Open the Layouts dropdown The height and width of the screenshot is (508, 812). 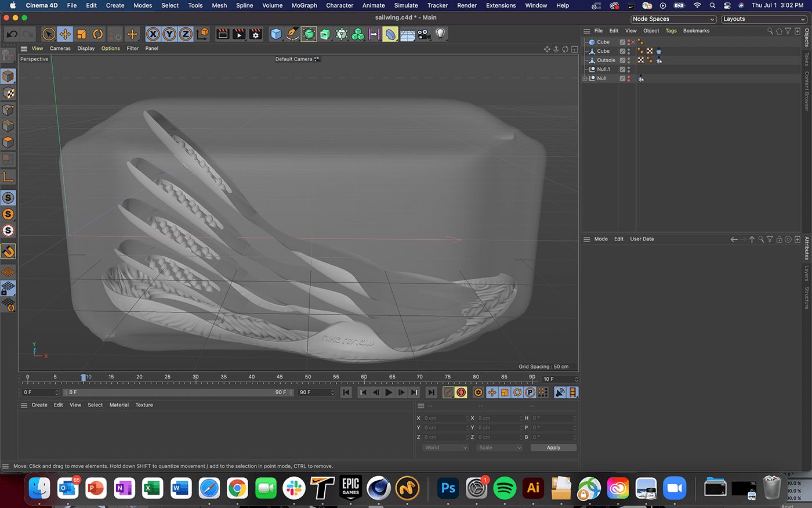click(764, 19)
